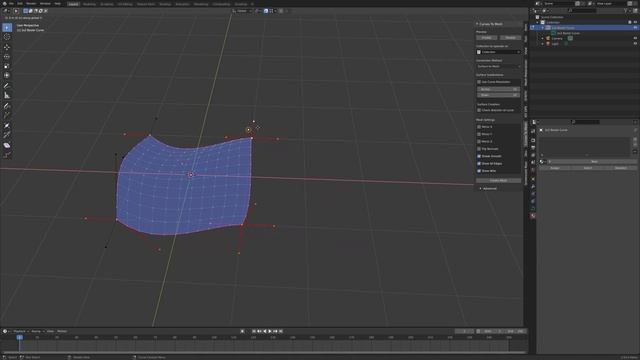This screenshot has width=640, height=360.
Task: Toggle snapping magnet icon in viewport header
Action: coord(266,11)
